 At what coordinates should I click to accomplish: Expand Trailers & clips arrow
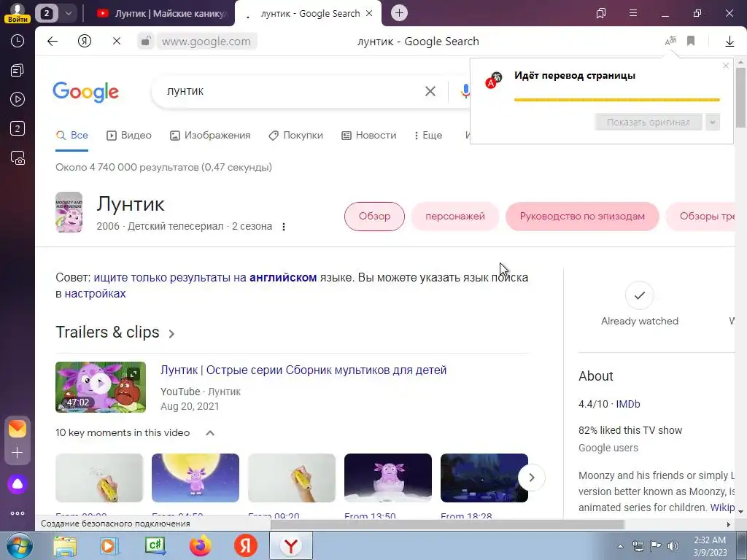(171, 333)
